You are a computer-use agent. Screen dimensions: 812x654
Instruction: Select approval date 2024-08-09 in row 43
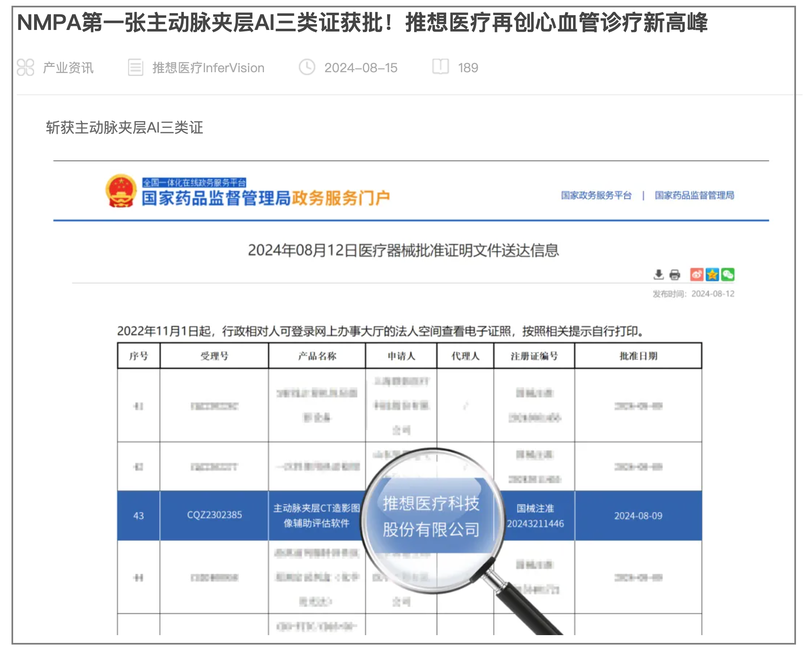pyautogui.click(x=638, y=516)
